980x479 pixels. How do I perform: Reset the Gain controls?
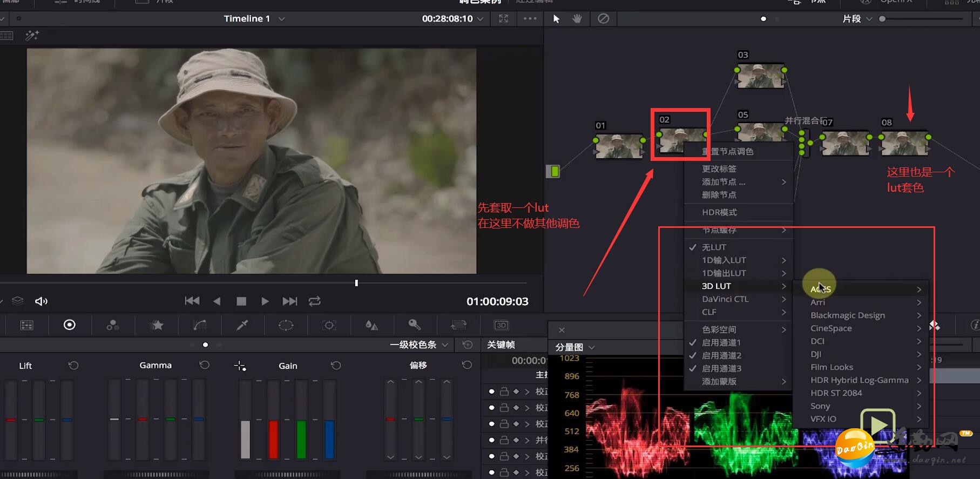click(336, 366)
